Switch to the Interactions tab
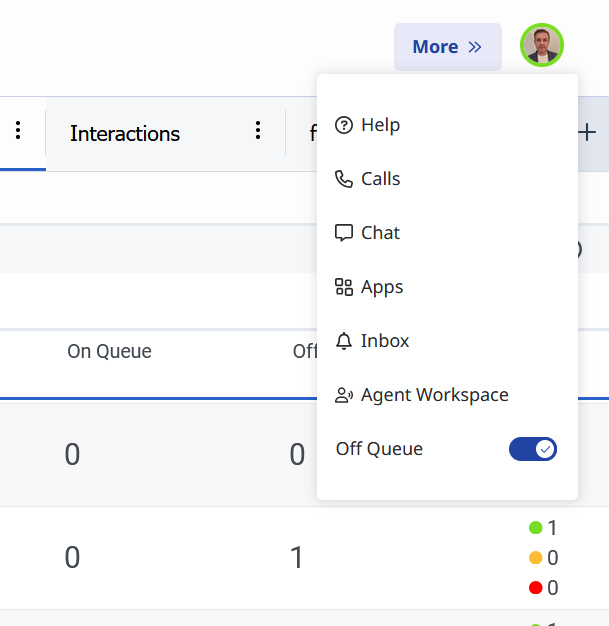609x626 pixels. click(x=125, y=134)
